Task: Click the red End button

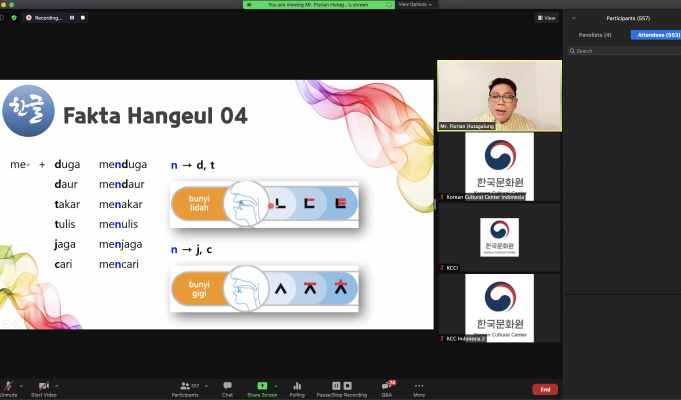Action: (x=545, y=389)
